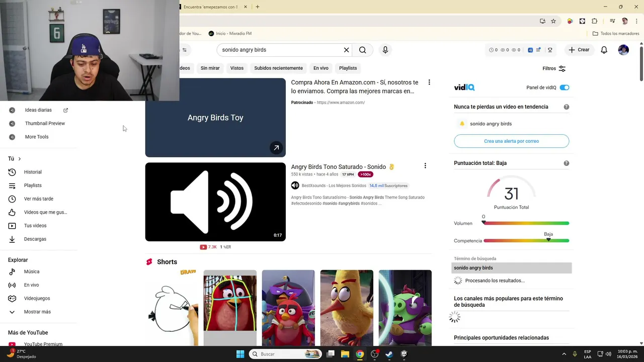
Task: Open options for Angry Birds Tono Saturado video
Action: point(425,166)
